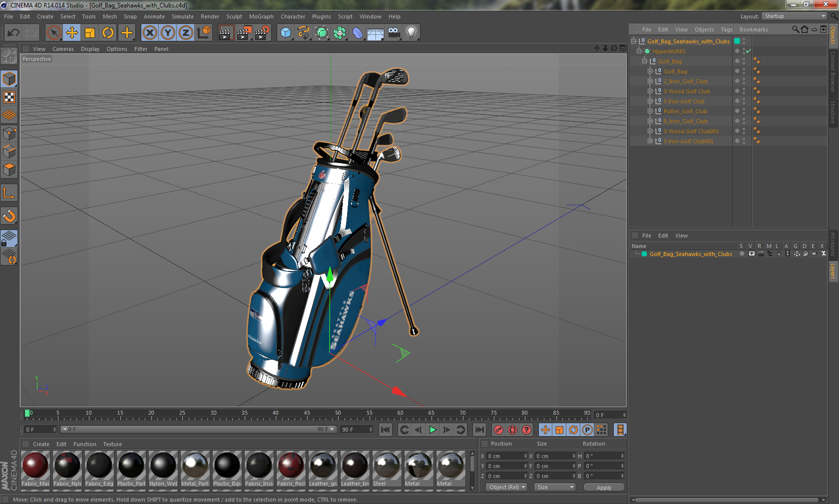The height and width of the screenshot is (504, 839).
Task: Toggle layer view eye for Golf_Bag layer
Action: tap(752, 253)
